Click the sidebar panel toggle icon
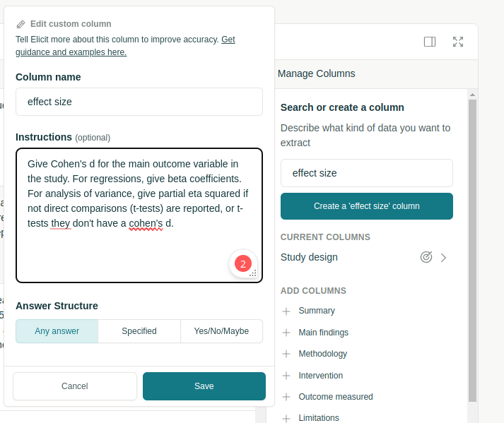 pos(430,42)
